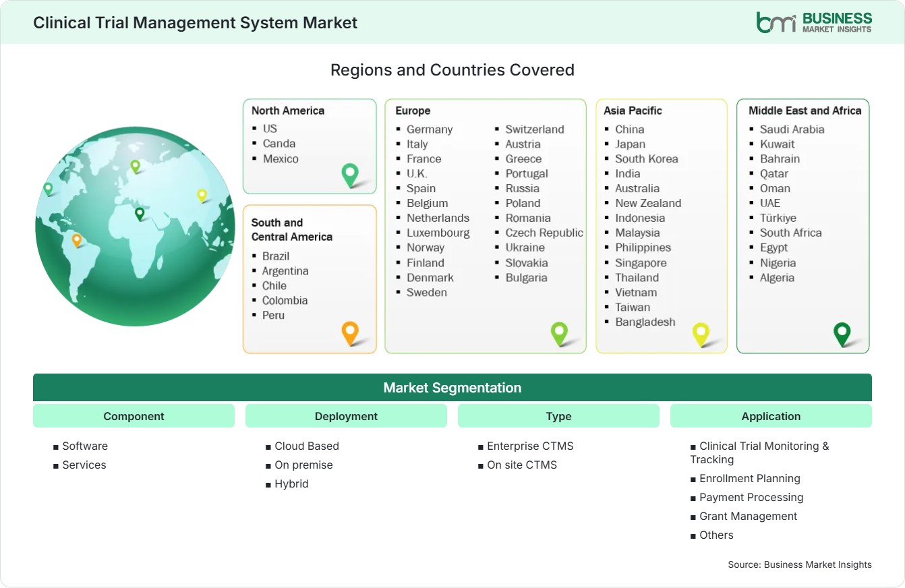905x588 pixels.
Task: Click South Korea in Asia Pacific list
Action: [x=647, y=159]
